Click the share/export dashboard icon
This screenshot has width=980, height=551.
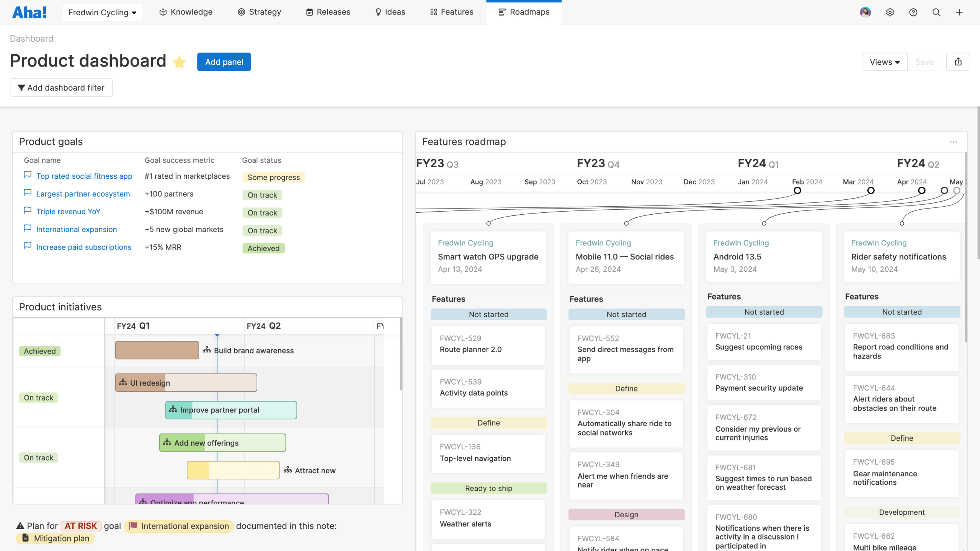click(958, 62)
